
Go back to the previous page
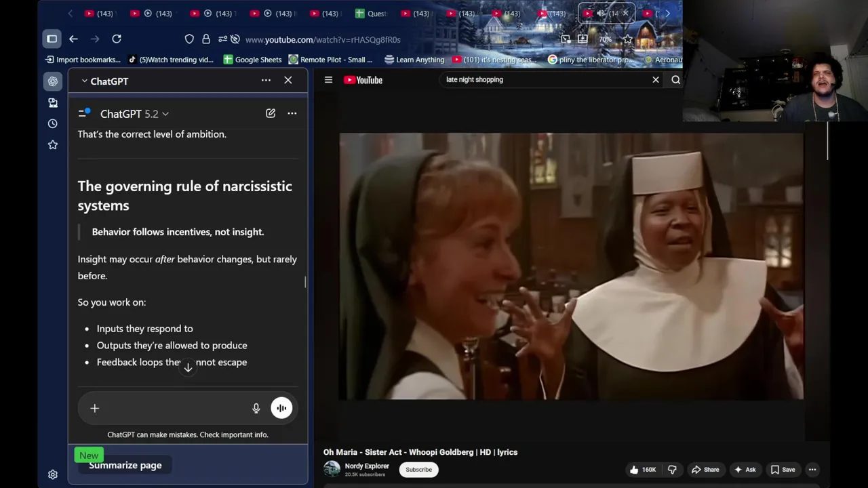click(x=73, y=39)
